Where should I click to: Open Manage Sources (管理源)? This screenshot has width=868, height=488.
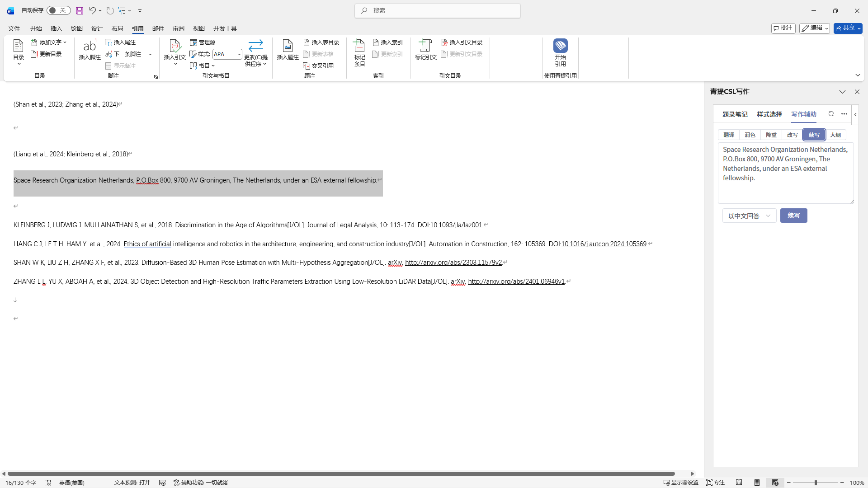click(x=203, y=42)
